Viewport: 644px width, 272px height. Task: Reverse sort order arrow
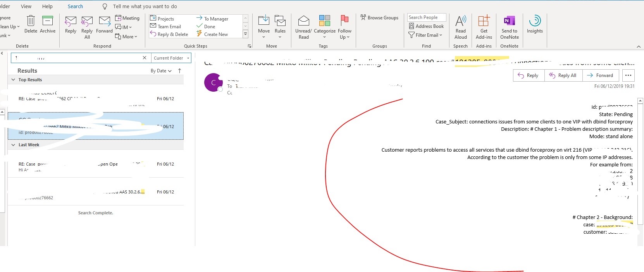click(x=179, y=71)
